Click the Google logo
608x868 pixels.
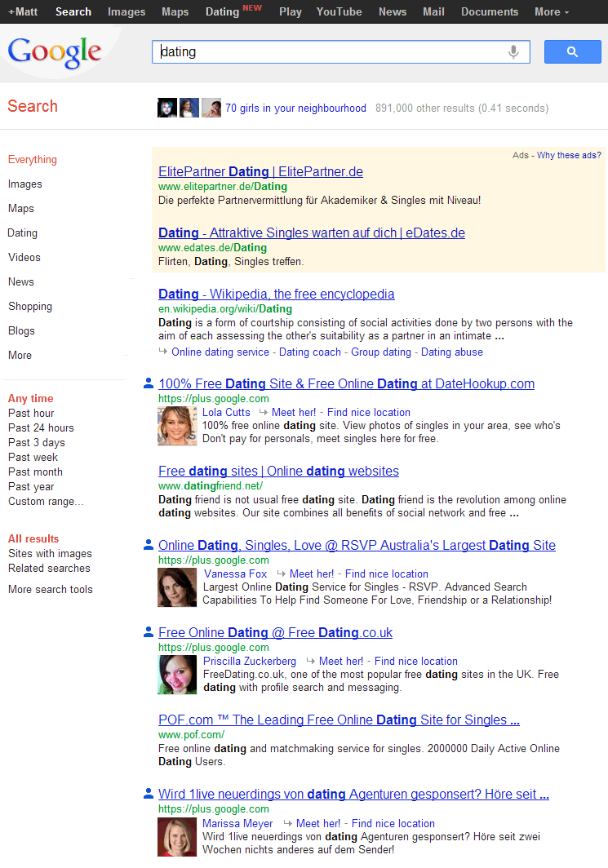54,52
